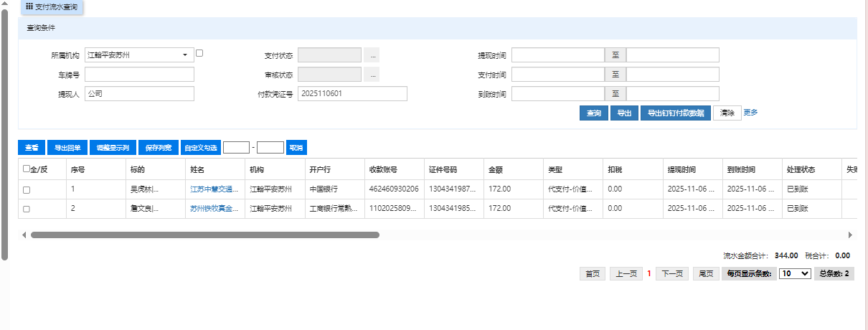The width and height of the screenshot is (868, 330).
Task: Click the 总条数: 2 total count label
Action: coord(834,274)
